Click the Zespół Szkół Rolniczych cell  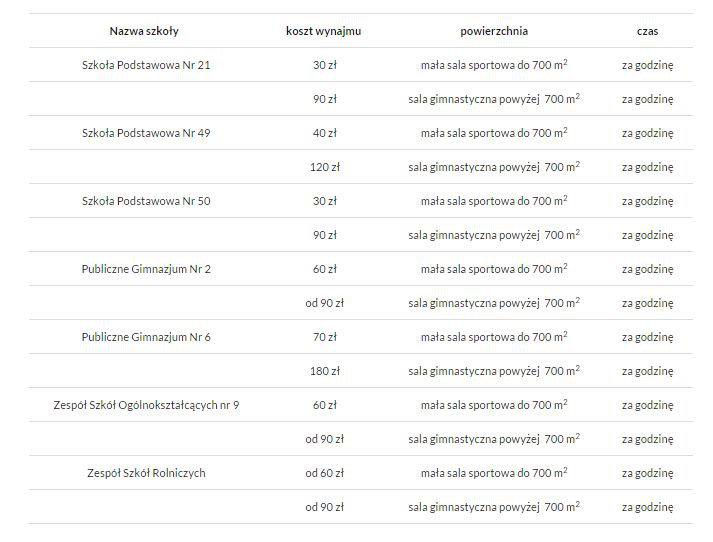click(x=146, y=473)
